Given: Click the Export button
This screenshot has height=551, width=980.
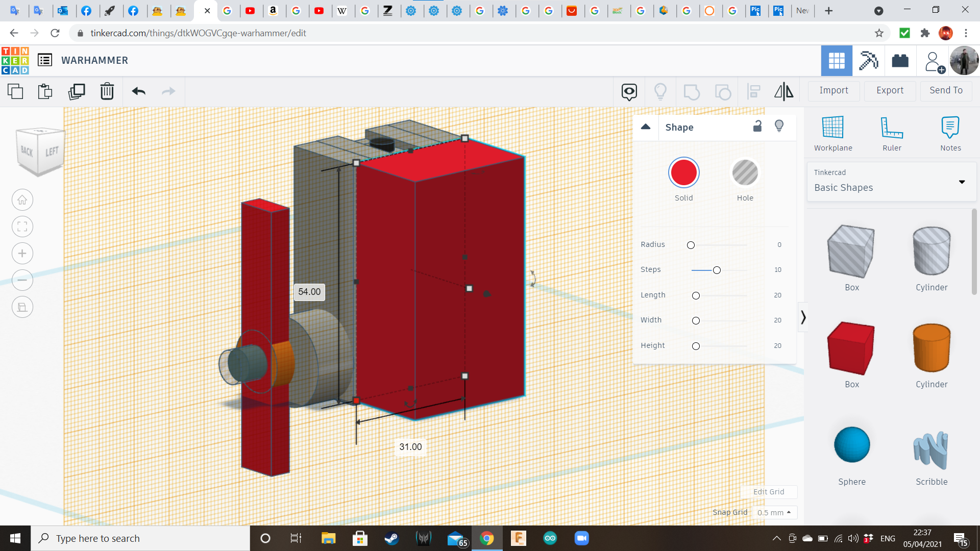Looking at the screenshot, I should 890,90.
